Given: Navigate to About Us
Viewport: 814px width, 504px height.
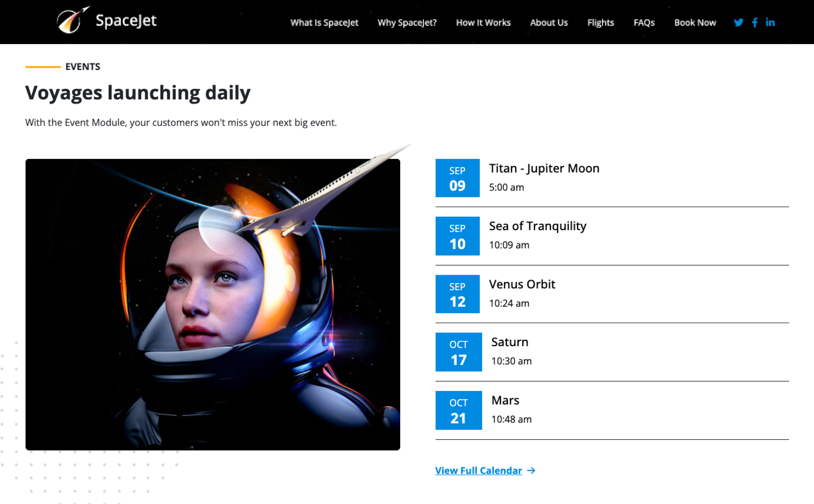Looking at the screenshot, I should [549, 23].
